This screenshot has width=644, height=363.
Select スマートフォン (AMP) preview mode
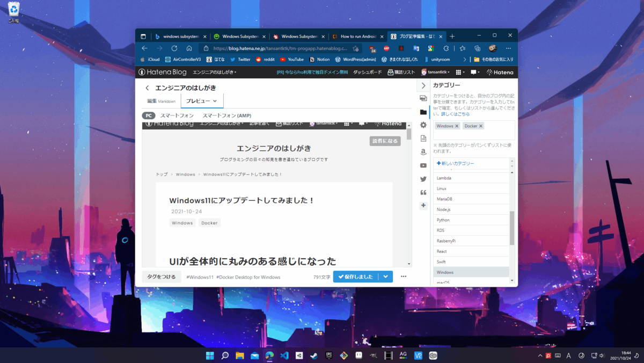[226, 115]
